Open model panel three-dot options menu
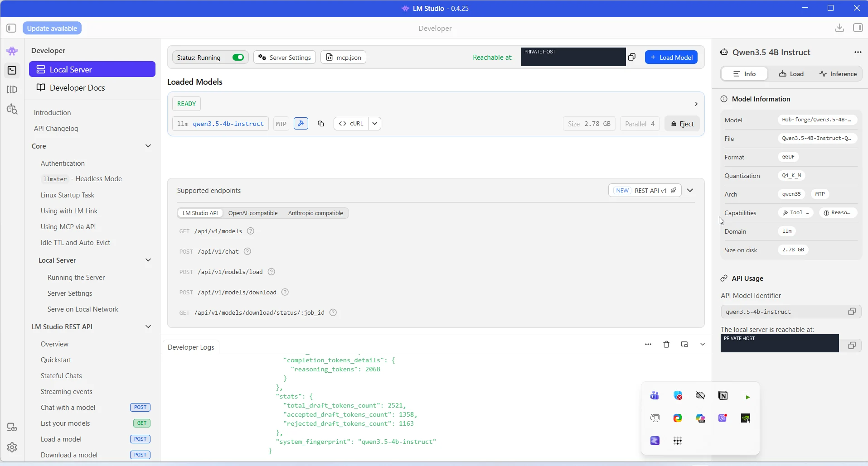This screenshot has height=466, width=868. click(x=858, y=52)
